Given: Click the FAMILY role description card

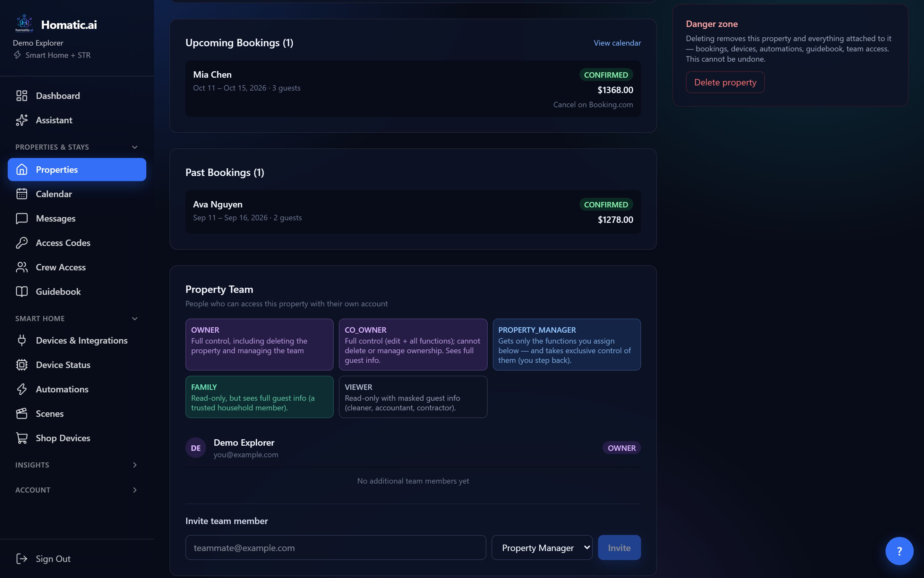Looking at the screenshot, I should [259, 397].
